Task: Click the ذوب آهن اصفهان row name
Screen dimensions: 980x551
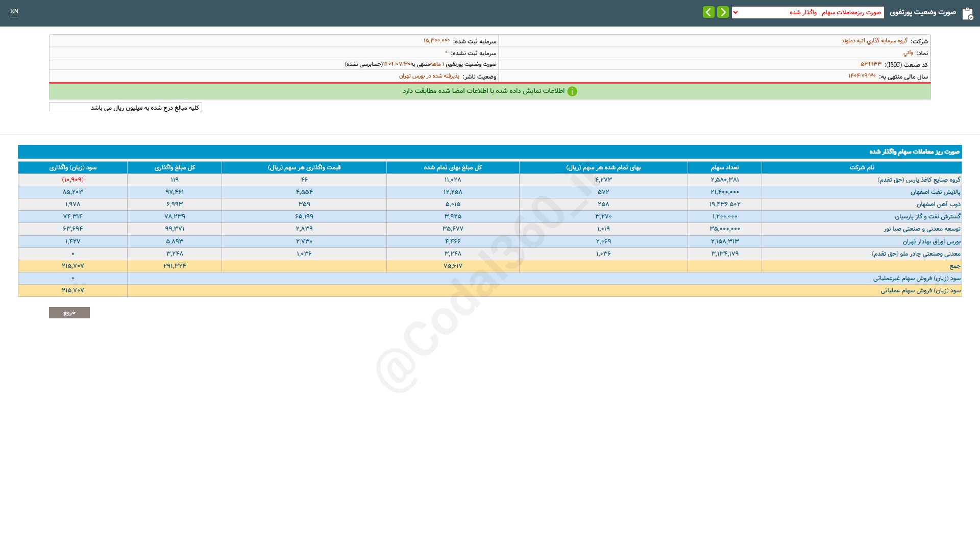Action: (x=938, y=204)
